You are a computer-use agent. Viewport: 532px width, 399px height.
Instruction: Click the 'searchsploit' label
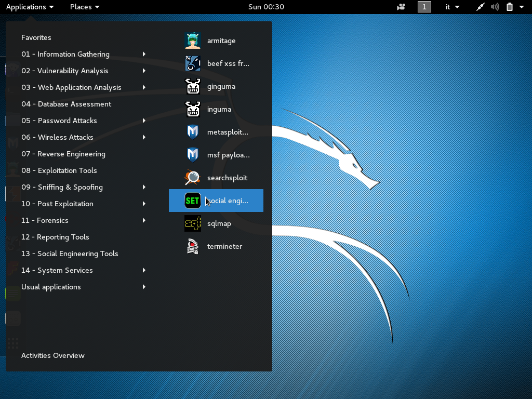pos(228,178)
